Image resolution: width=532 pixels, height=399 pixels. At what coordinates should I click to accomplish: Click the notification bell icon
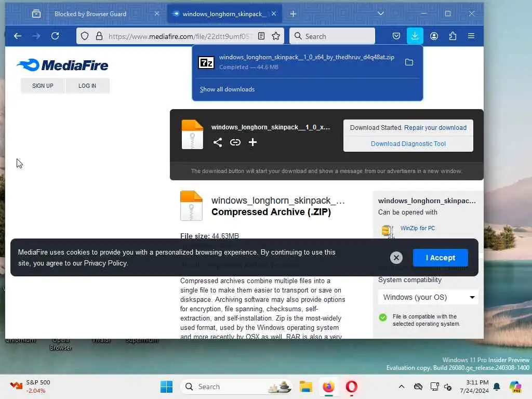coord(497,387)
